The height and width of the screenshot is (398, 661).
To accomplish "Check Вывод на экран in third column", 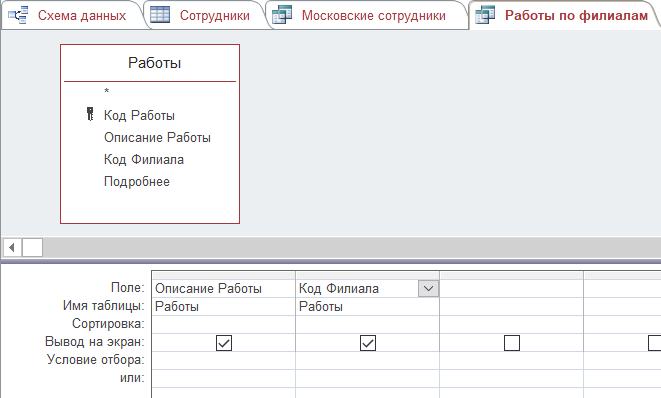I will [512, 343].
